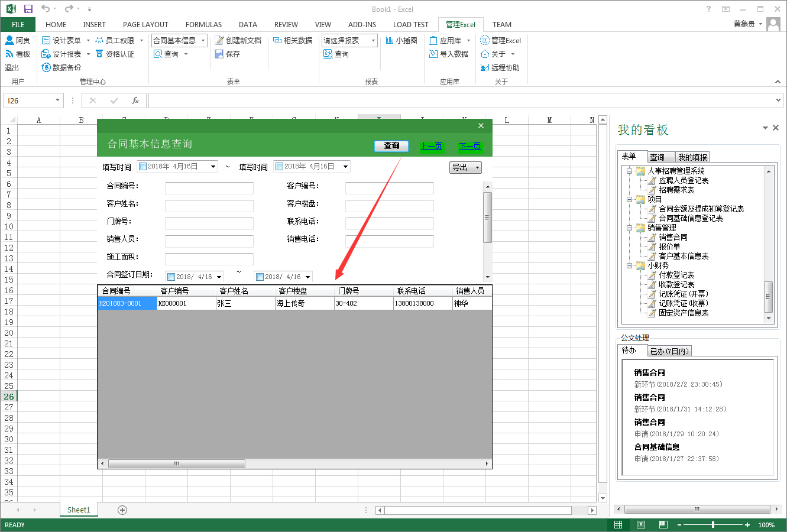Image resolution: width=787 pixels, height=532 pixels.
Task: Click 退出 in the 用户 group
Action: [x=12, y=67]
